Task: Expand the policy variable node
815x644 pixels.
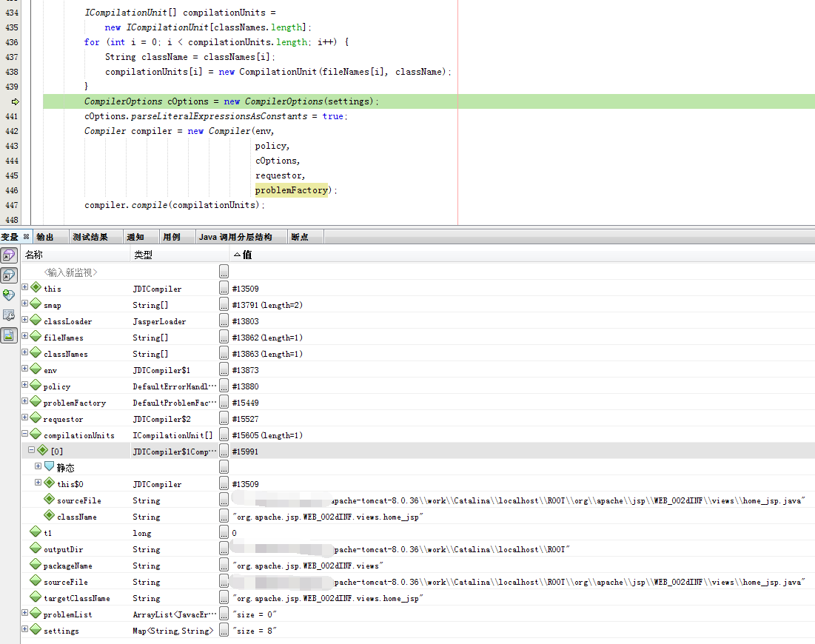Action: point(24,385)
